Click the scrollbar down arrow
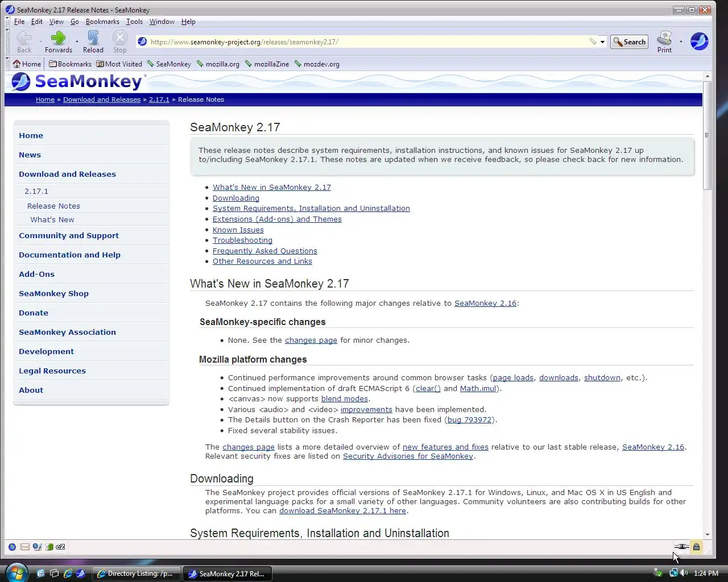 pyautogui.click(x=707, y=534)
